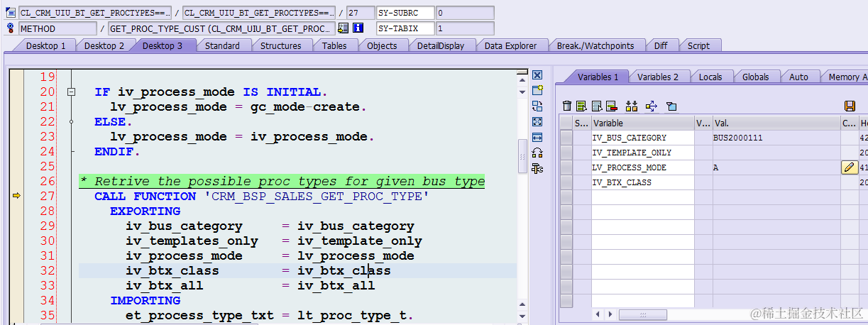
Task: Collapse the IF block at line 20
Action: [x=71, y=92]
